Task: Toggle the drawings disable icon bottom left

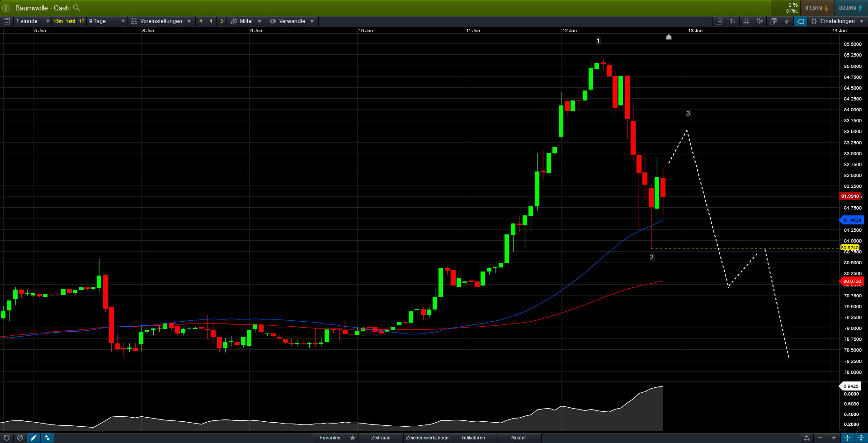Action: point(20,438)
